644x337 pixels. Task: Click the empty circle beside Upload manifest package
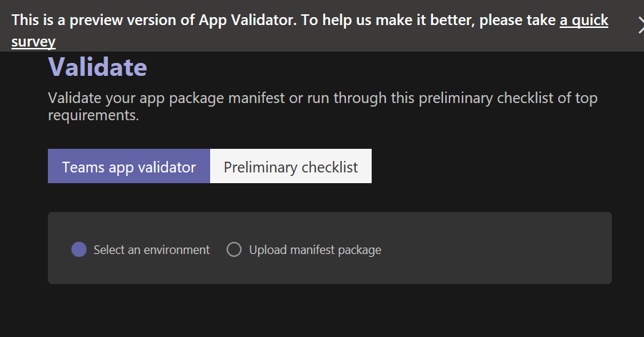coord(234,250)
